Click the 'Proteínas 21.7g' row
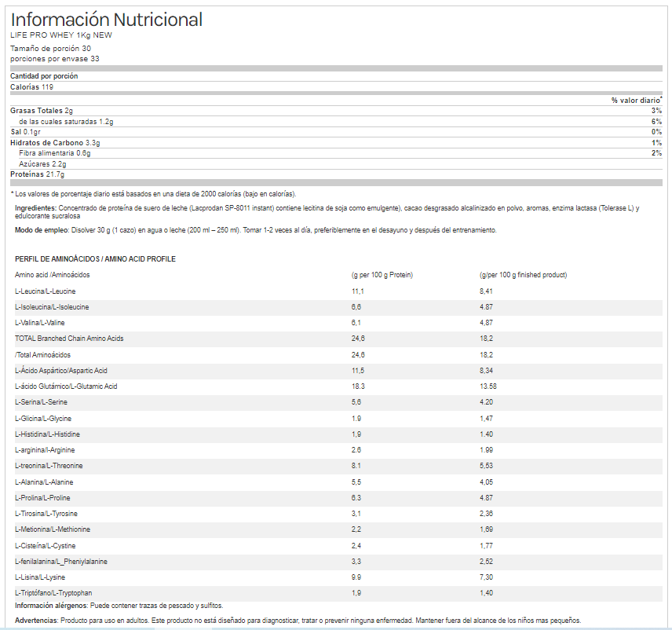Image resolution: width=672 pixels, height=630 pixels. [37, 174]
